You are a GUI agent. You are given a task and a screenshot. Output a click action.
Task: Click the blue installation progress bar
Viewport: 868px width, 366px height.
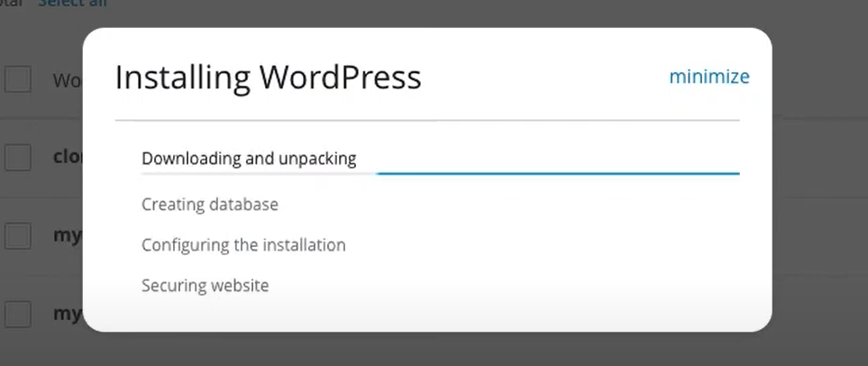[x=557, y=172]
